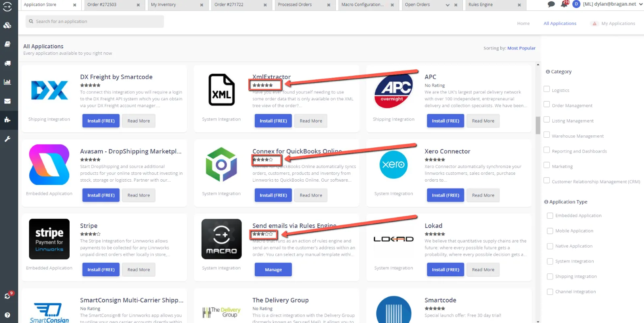Click the XML file logo for XmlExtractor
This screenshot has height=323, width=644.
coord(221,90)
